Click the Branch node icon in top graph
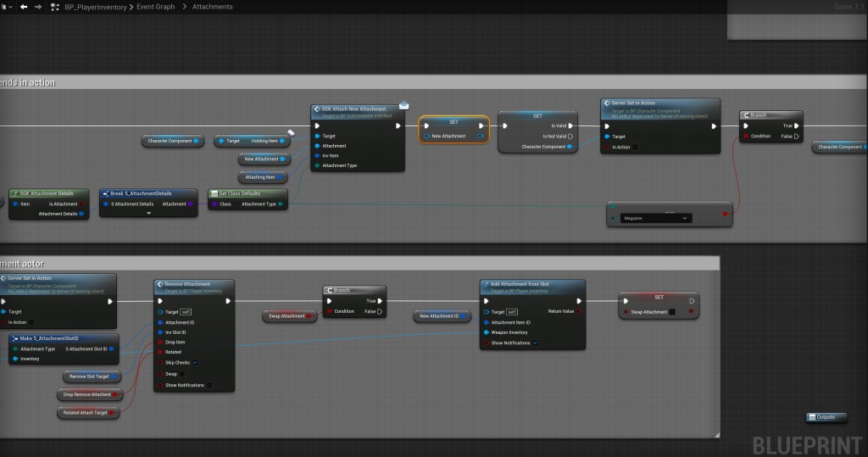Screen dimensions: 868x457 (746, 115)
